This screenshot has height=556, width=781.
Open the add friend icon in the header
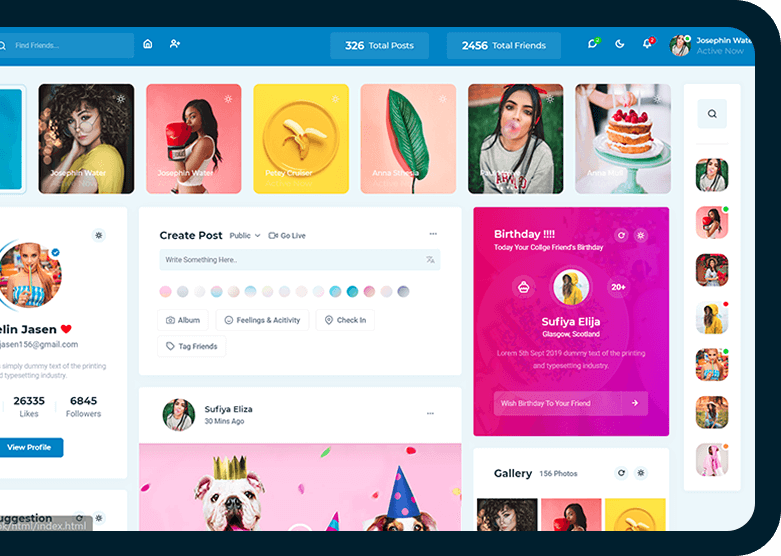tap(175, 44)
